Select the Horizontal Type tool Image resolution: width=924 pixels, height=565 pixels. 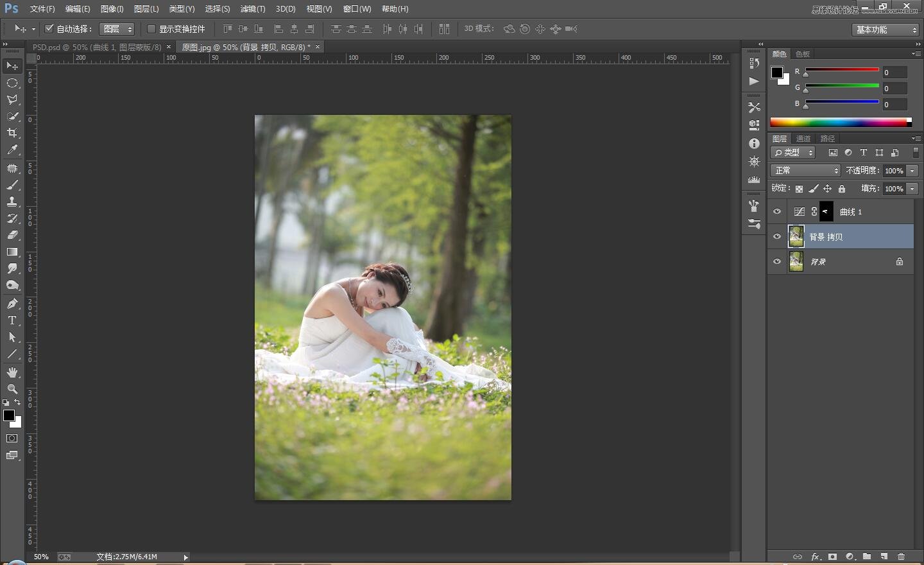click(12, 320)
